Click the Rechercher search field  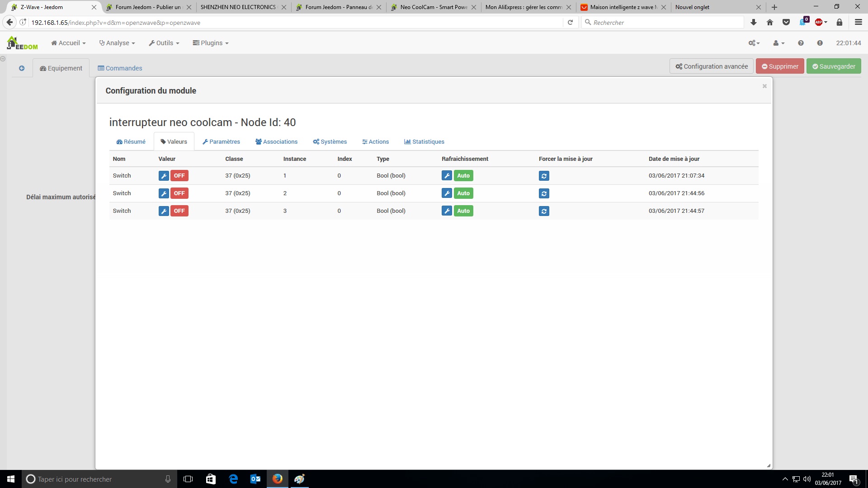coord(663,22)
